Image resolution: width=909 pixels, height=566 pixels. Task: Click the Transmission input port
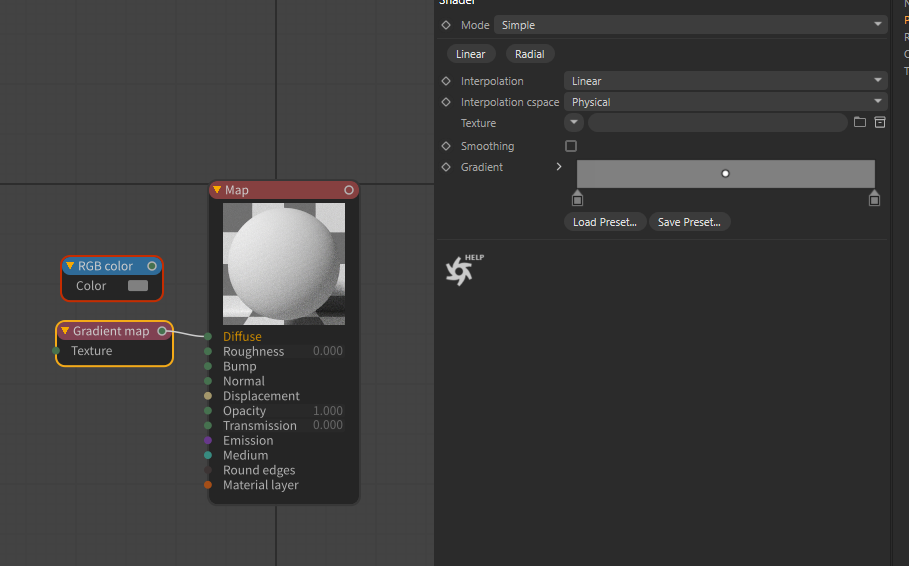pyautogui.click(x=208, y=425)
